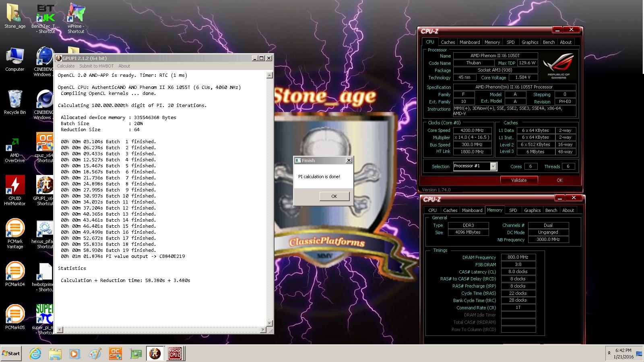Open Memory tab in top CPU-Z
Screen dimensions: 644x362
[492, 42]
